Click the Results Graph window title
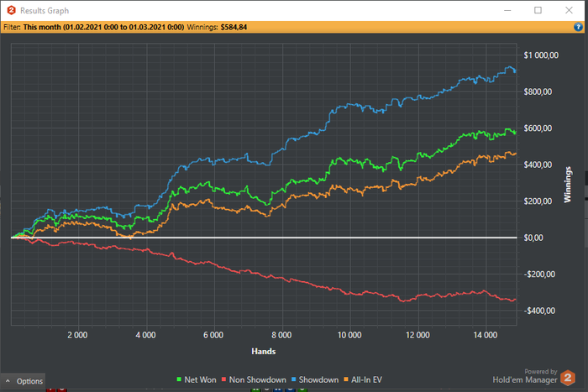This screenshot has height=392, width=588. coord(45,11)
